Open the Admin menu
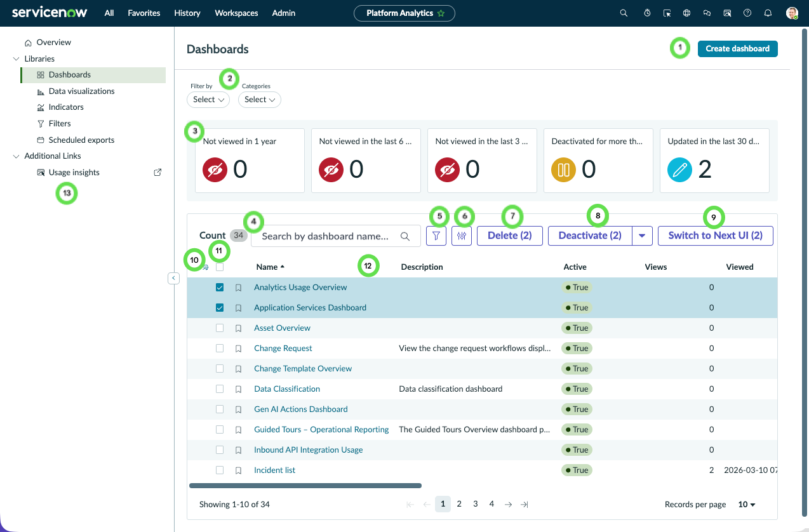Screen dimensions: 809x532 pos(284,13)
